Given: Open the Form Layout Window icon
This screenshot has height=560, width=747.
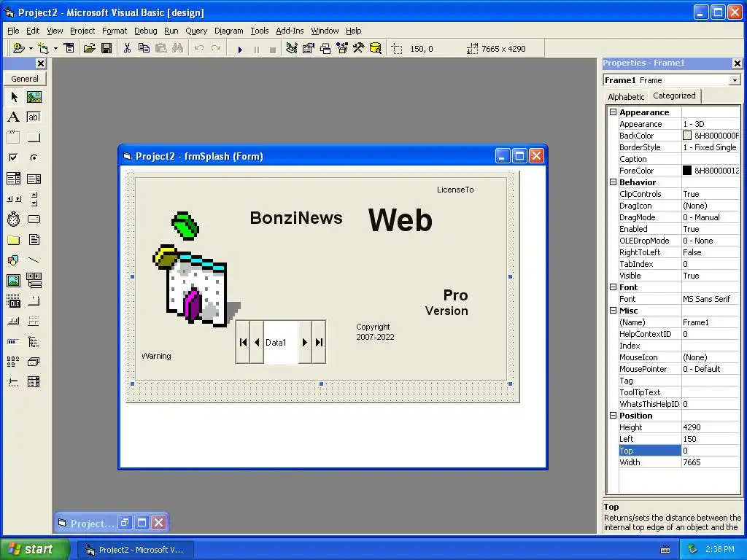Looking at the screenshot, I should click(x=325, y=48).
